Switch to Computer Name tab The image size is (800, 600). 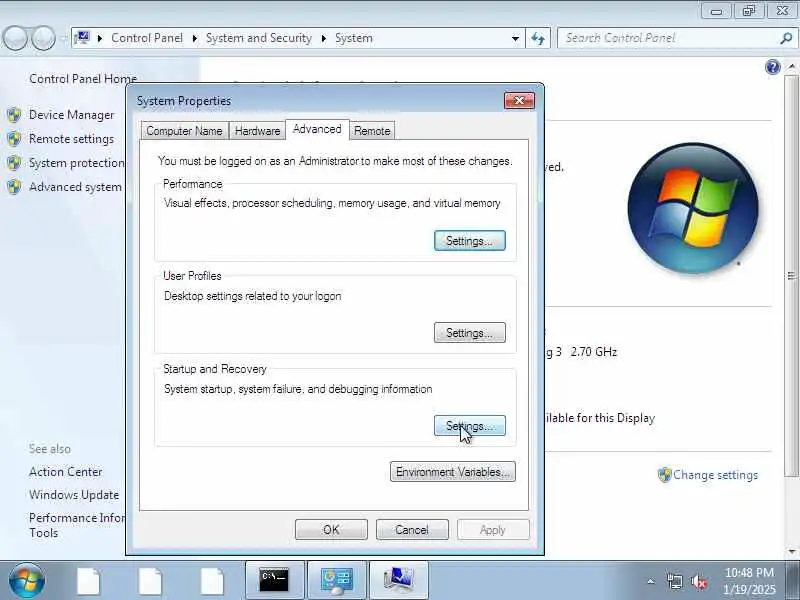coord(185,131)
